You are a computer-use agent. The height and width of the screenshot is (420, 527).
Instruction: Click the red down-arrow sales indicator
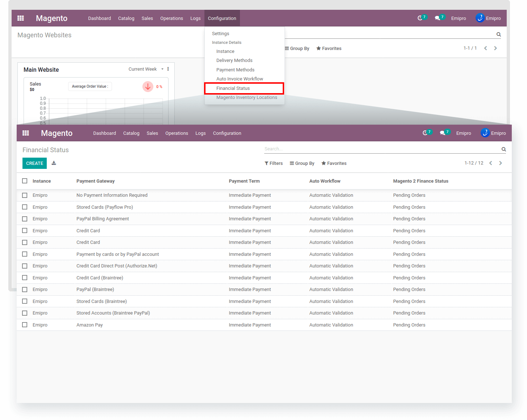[148, 87]
